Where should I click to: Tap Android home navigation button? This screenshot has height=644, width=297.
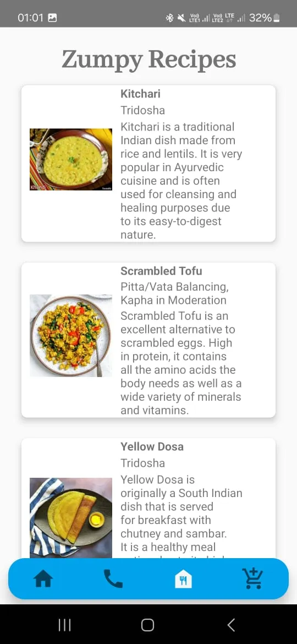pyautogui.click(x=148, y=625)
